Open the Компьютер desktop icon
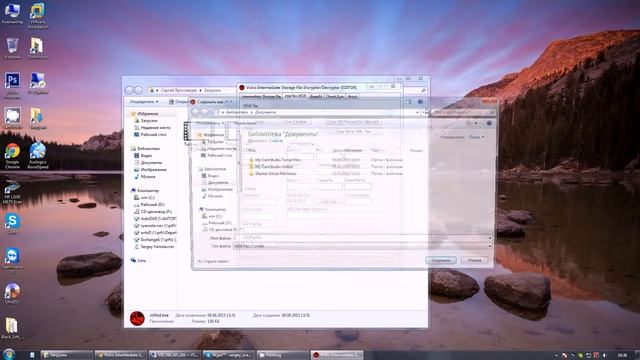The width and height of the screenshot is (640, 360). pyautogui.click(x=12, y=13)
